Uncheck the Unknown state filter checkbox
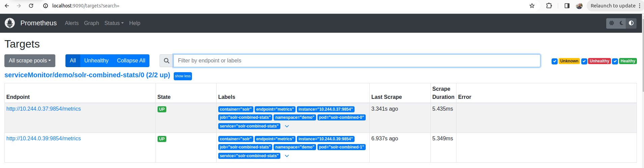 pos(554,61)
